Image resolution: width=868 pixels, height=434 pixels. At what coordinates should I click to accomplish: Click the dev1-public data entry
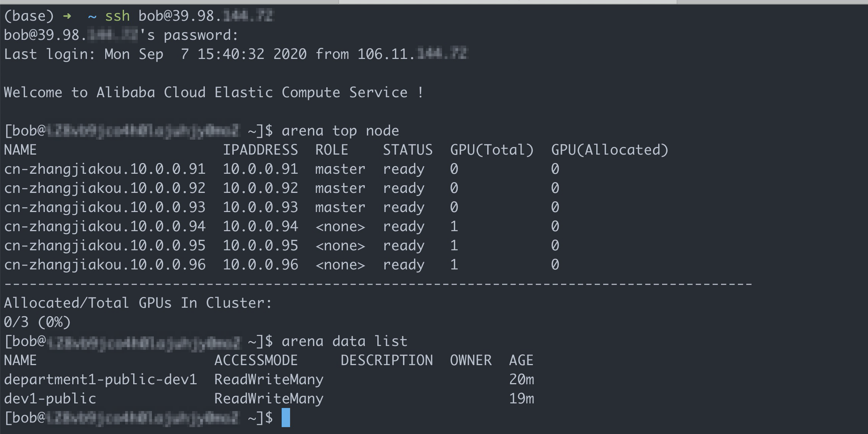tap(50, 399)
